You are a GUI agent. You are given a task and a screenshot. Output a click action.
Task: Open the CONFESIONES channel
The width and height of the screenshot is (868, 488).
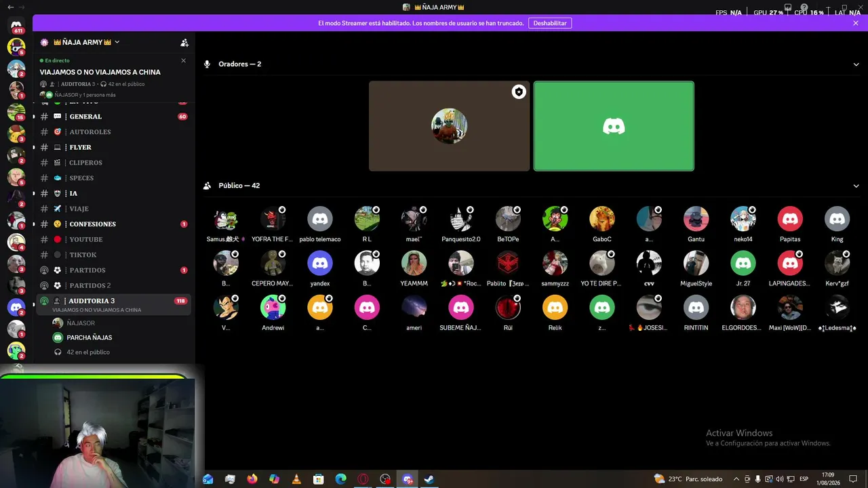(113, 224)
